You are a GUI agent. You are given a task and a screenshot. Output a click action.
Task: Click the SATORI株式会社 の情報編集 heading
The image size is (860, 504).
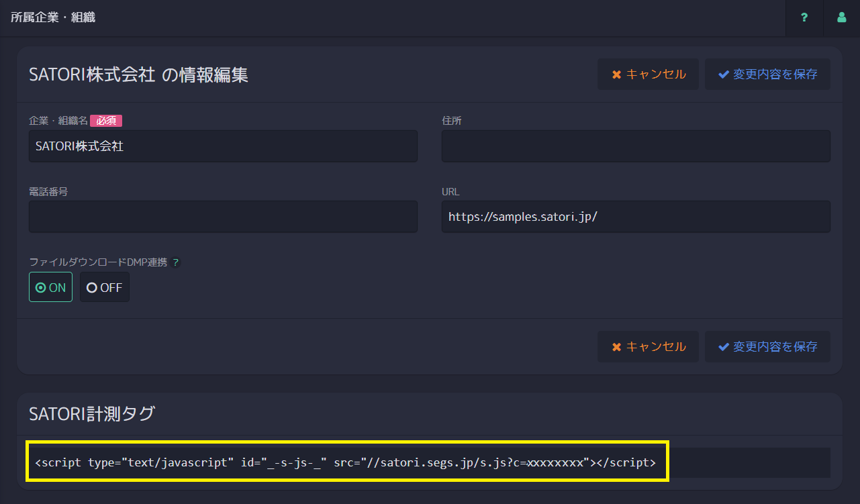click(x=138, y=75)
